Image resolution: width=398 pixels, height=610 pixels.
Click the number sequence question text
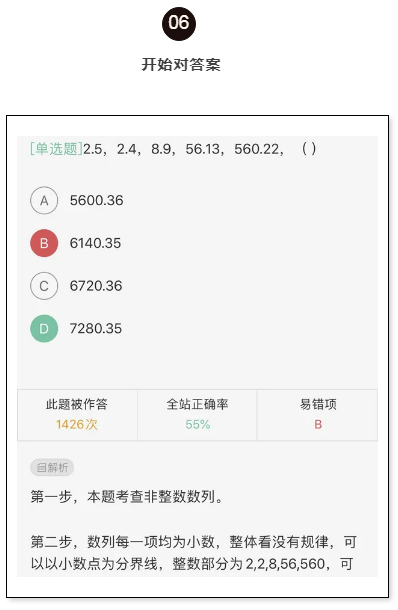[x=200, y=149]
